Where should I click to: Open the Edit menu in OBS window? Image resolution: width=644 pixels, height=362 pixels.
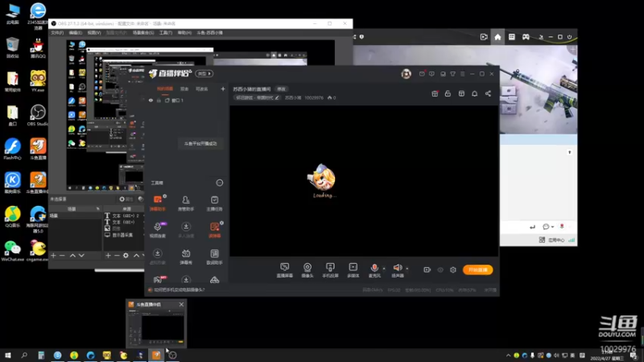pos(75,32)
